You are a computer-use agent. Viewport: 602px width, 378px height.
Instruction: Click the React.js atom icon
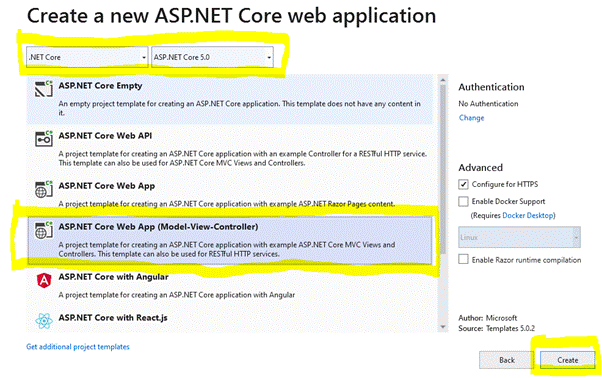click(44, 321)
